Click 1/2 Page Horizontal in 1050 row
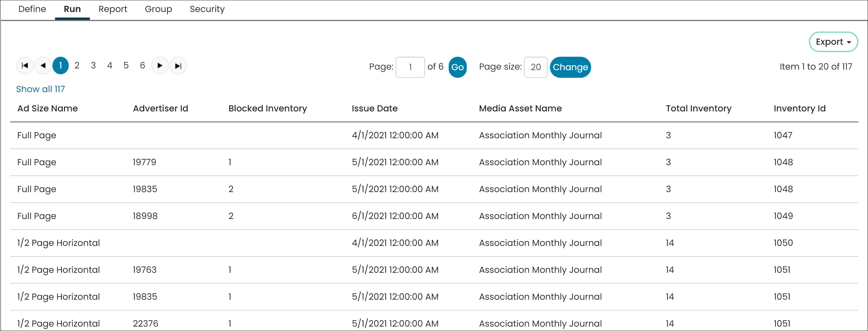The image size is (868, 331). tap(59, 243)
